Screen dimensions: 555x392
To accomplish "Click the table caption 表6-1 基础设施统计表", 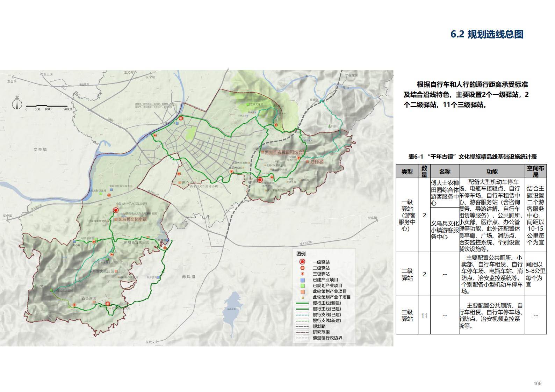I will [x=473, y=157].
